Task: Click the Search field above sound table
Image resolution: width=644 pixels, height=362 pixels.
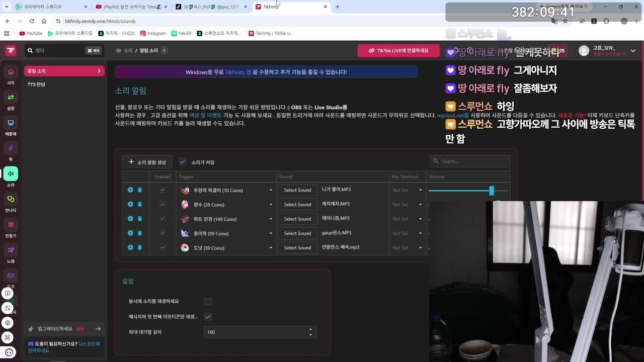Action: [470, 161]
